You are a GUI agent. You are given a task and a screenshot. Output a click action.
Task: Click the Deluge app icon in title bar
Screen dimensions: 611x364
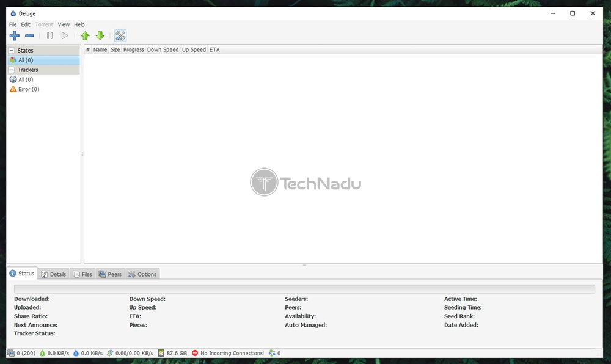pos(13,13)
